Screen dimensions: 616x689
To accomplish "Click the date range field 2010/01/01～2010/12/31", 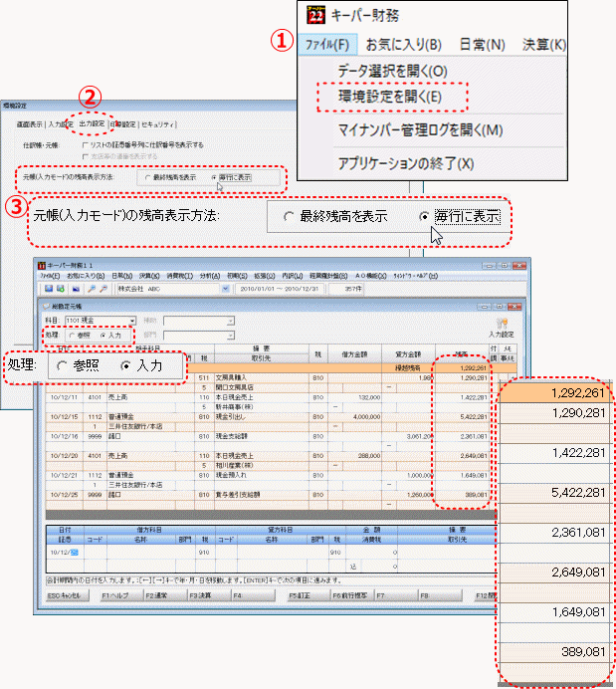I will click(x=280, y=289).
